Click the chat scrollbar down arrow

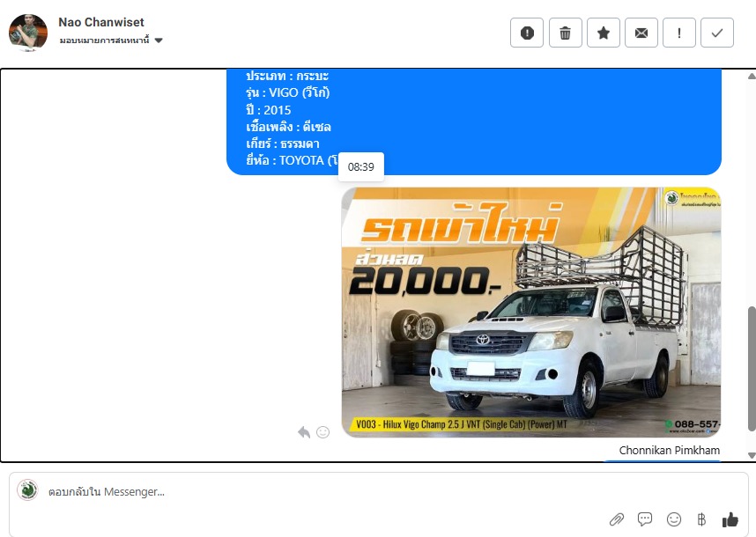(x=752, y=455)
